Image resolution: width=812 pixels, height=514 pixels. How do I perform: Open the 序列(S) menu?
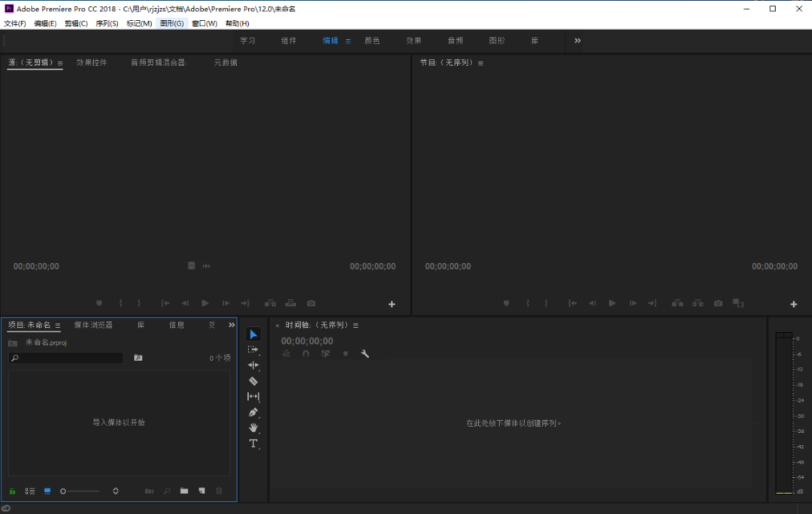point(107,23)
